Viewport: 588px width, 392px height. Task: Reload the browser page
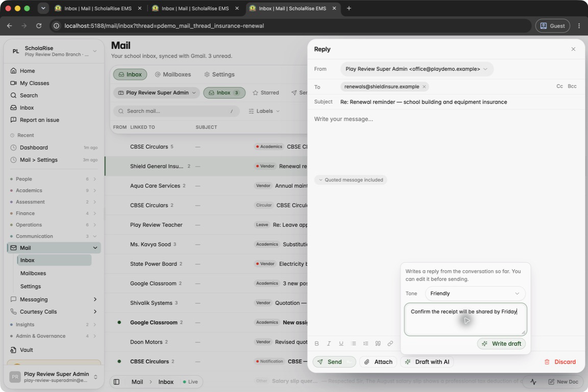pyautogui.click(x=39, y=26)
